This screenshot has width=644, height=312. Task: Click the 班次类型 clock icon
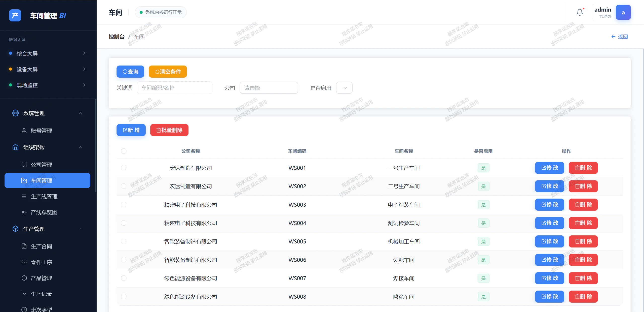[x=24, y=309]
